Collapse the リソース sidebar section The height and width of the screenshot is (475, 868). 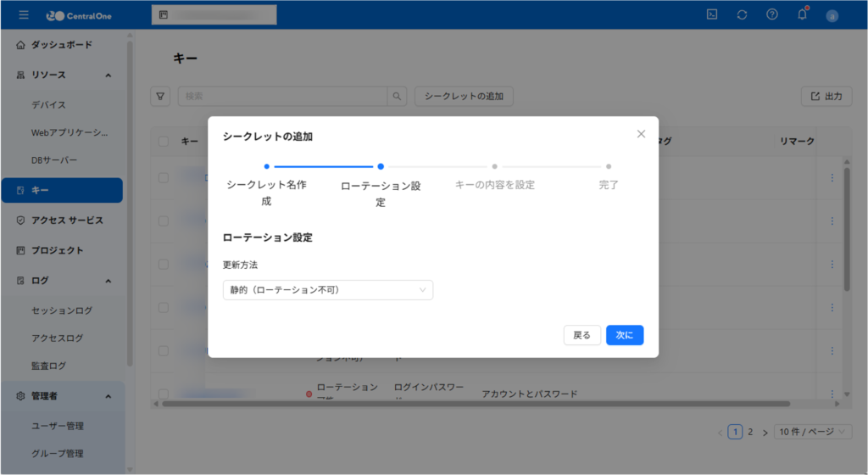(108, 75)
